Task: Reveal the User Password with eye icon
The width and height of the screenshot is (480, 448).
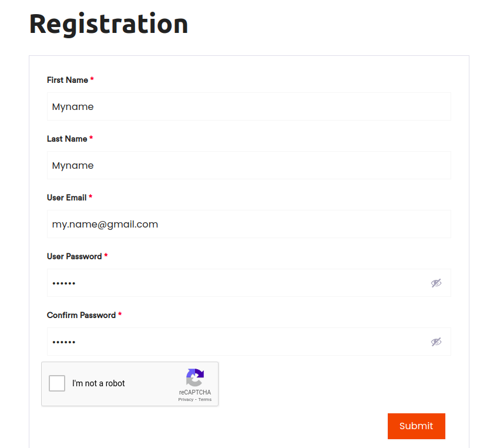Action: tap(436, 283)
